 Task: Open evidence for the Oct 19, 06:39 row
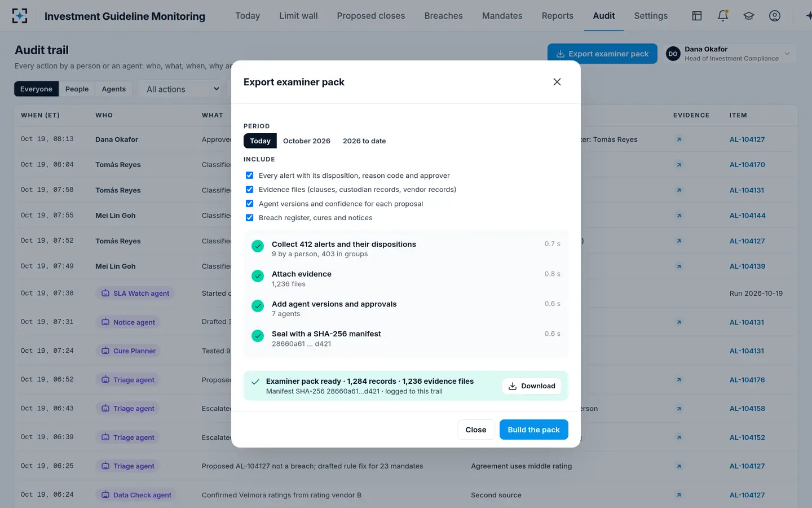(x=679, y=437)
